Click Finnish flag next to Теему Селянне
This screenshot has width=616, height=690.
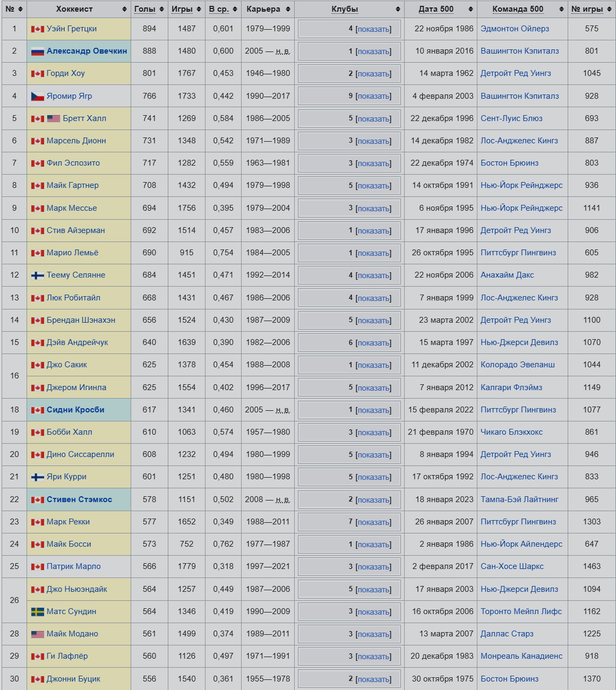point(38,275)
